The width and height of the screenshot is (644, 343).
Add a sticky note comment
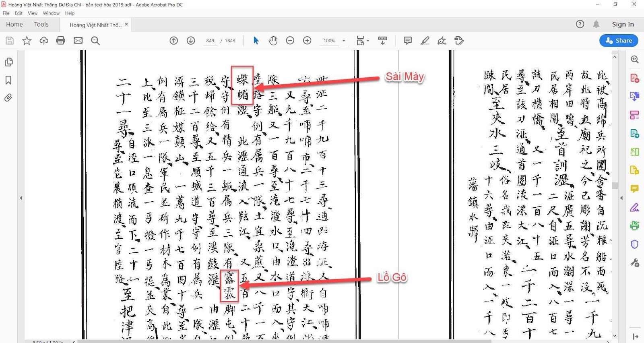pyautogui.click(x=408, y=41)
